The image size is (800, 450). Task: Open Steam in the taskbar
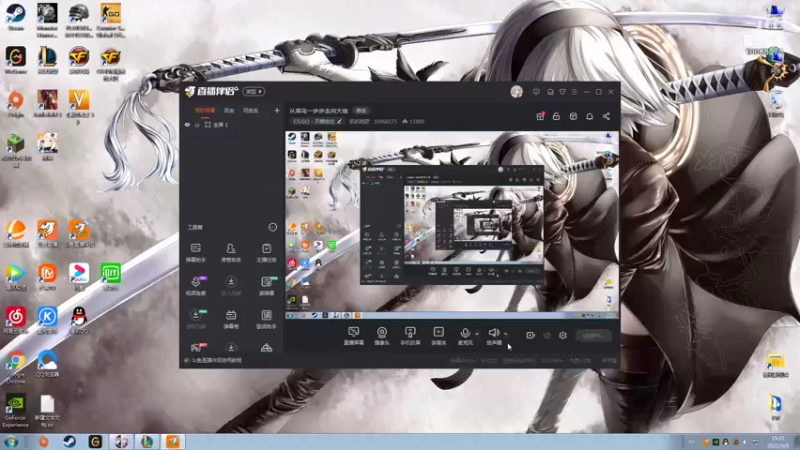(70, 442)
